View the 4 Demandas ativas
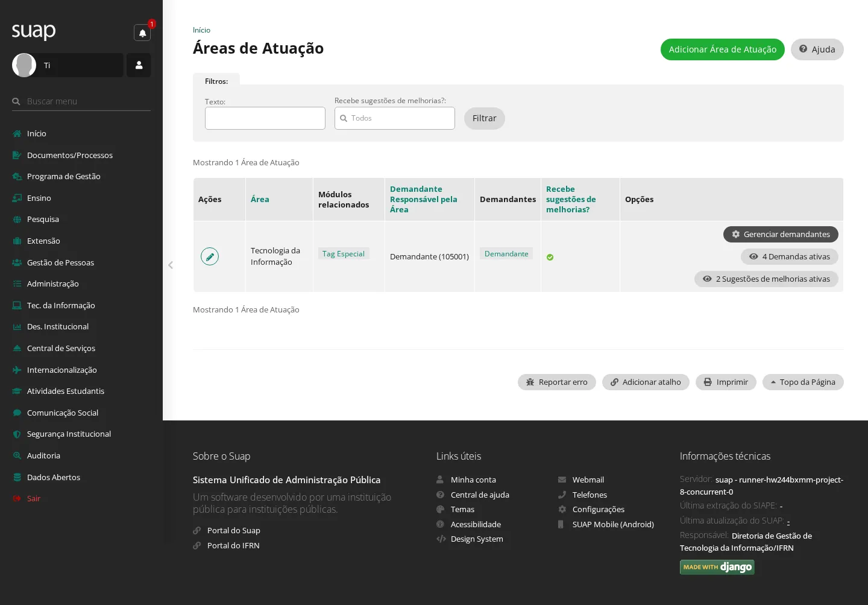Viewport: 868px width, 605px height. point(790,256)
